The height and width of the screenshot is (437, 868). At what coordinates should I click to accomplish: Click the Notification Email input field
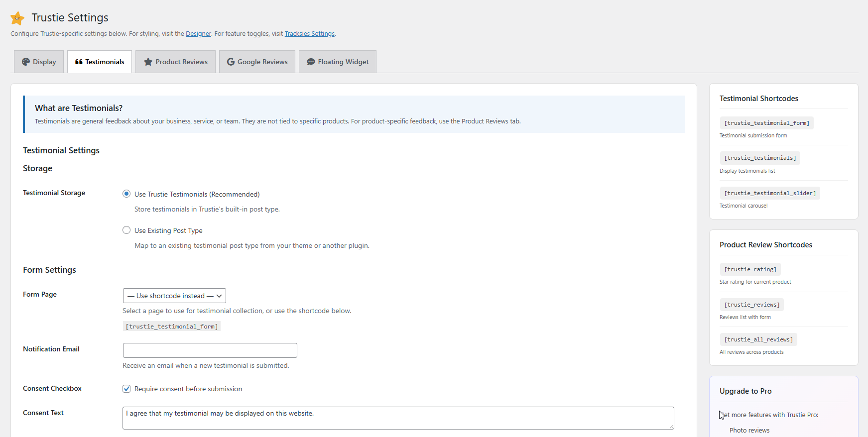[x=210, y=350]
